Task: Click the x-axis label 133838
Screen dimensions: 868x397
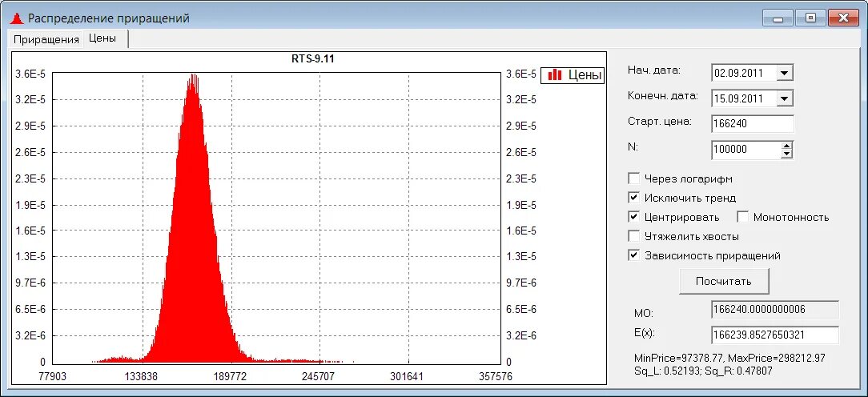Action: (143, 377)
